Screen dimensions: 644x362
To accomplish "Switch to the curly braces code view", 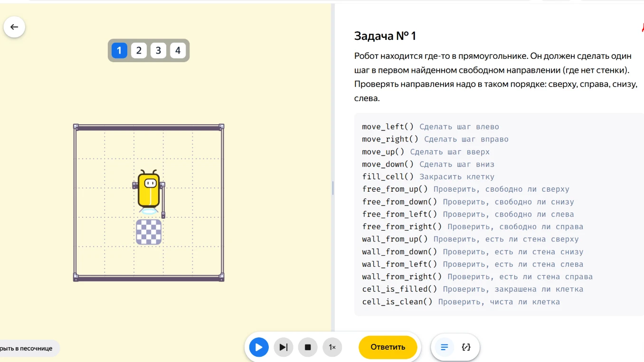I will click(x=466, y=347).
